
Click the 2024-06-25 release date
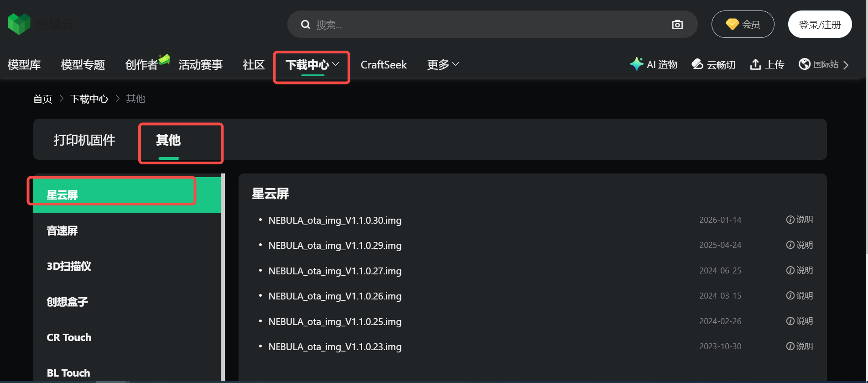(x=720, y=271)
